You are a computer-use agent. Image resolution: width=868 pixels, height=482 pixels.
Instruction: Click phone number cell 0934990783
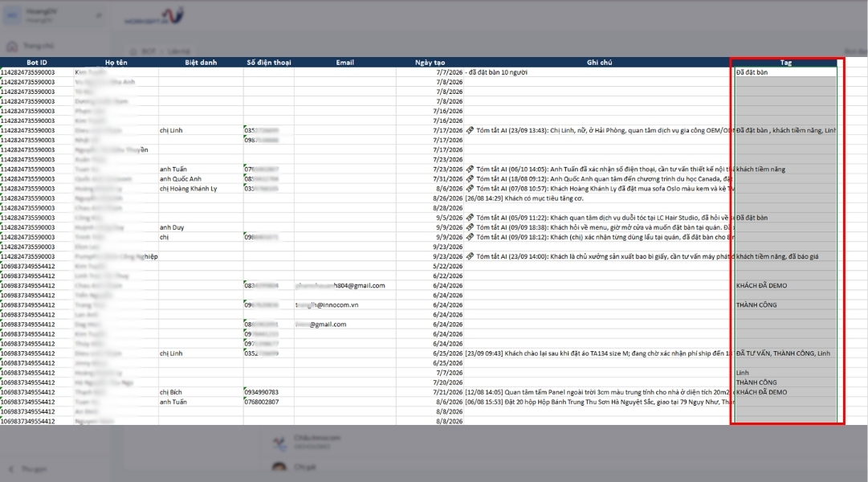[268, 392]
